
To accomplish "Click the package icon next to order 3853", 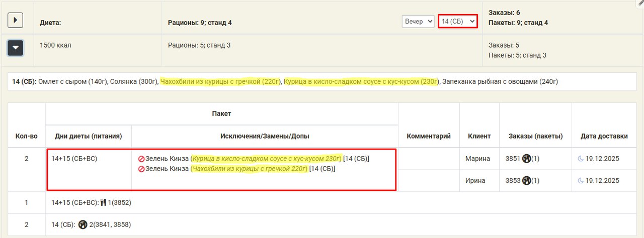I will click(x=527, y=180).
